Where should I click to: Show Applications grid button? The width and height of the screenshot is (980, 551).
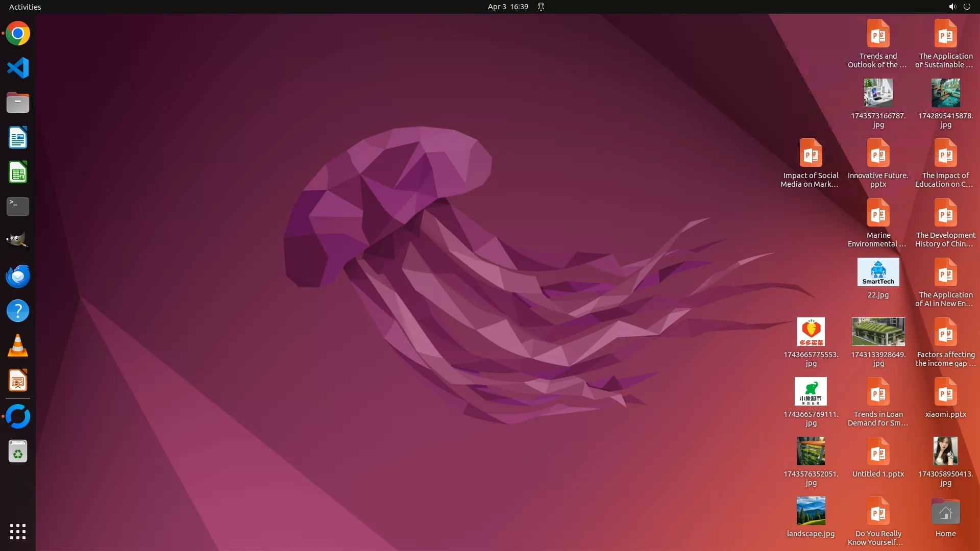18,532
